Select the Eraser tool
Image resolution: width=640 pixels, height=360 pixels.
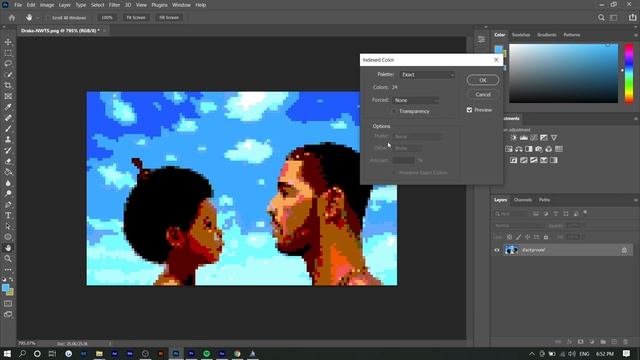point(8,161)
